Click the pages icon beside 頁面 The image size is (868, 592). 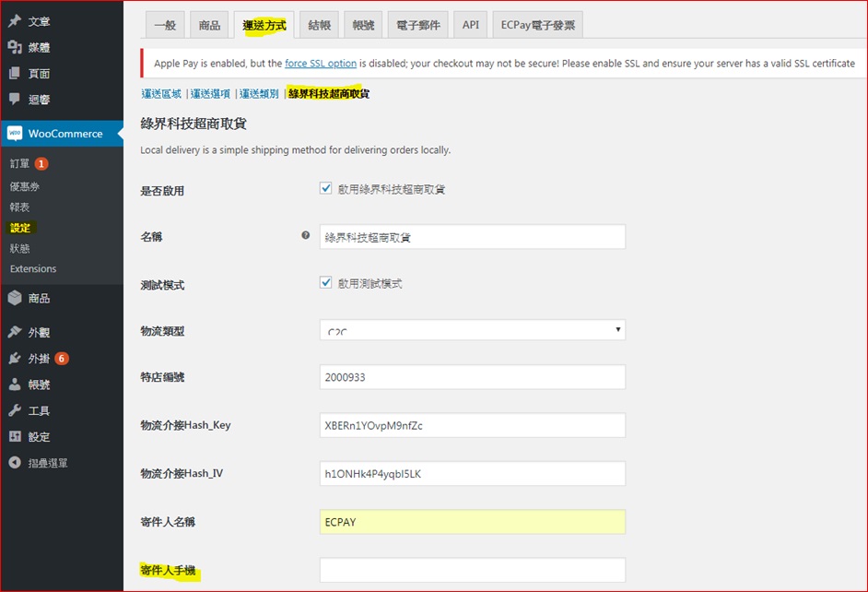15,73
